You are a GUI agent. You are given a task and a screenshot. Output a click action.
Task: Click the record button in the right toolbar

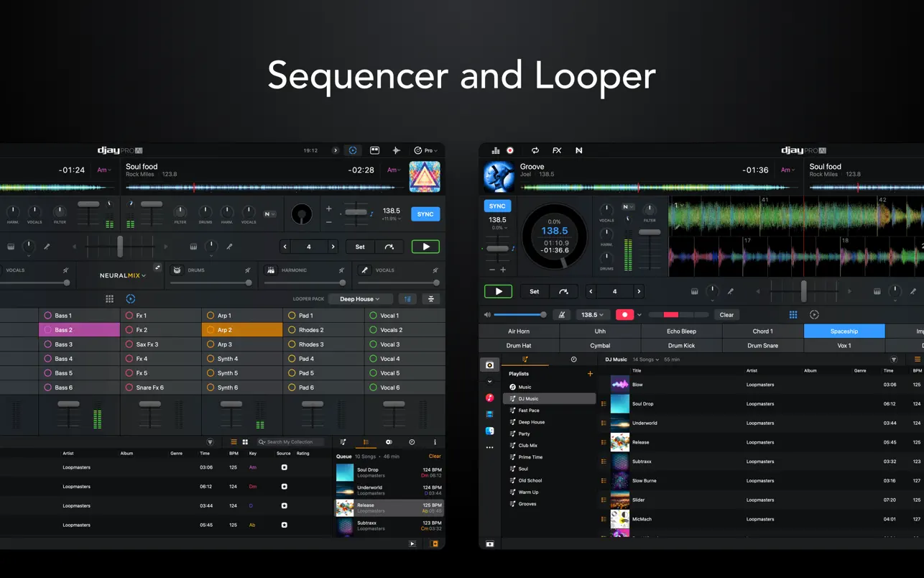coord(510,151)
